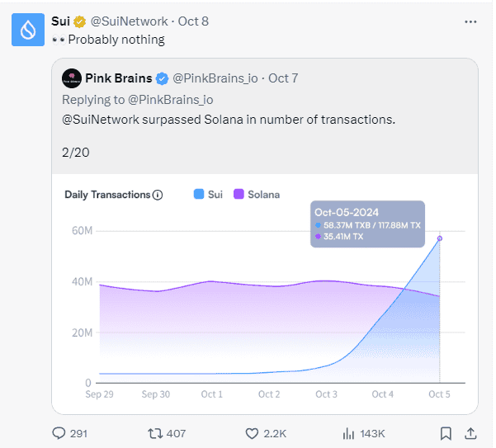Click the Oct 7 quoted tweet date
Image resolution: width=496 pixels, height=448 pixels.
pos(283,78)
